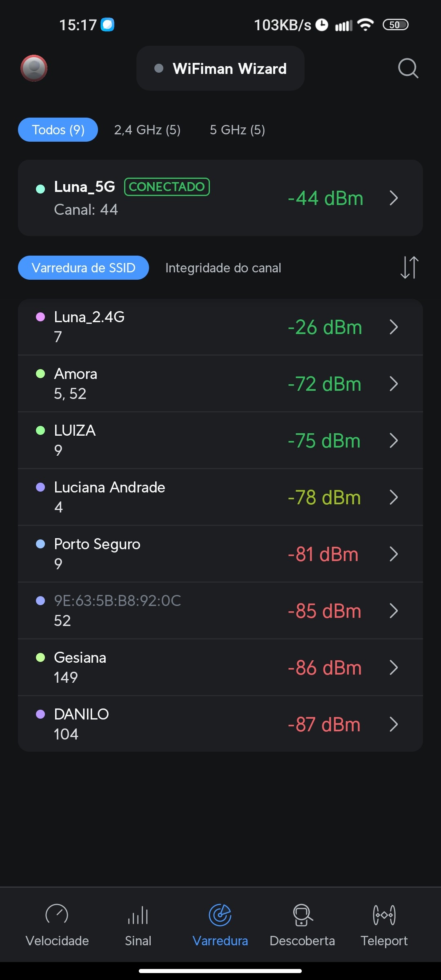Select the Todos (9) filter
This screenshot has height=980, width=441.
coord(58,130)
